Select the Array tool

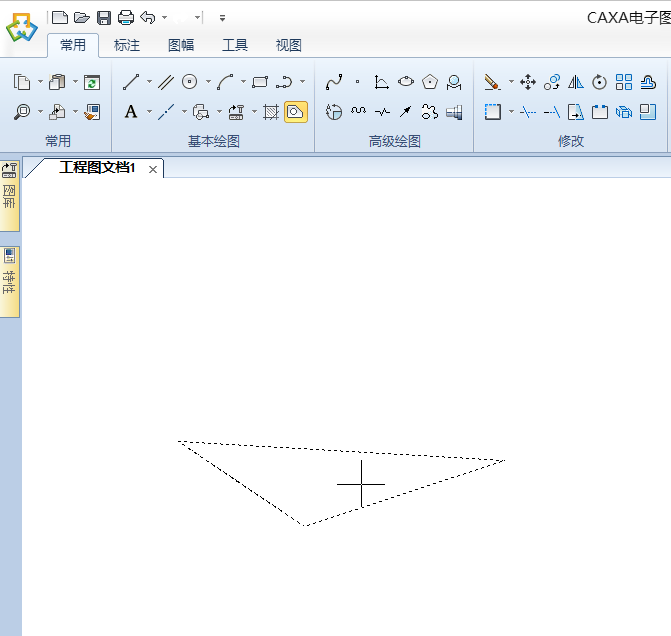(623, 82)
